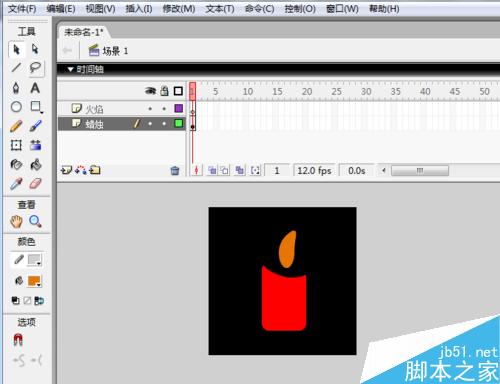
Task: Select the Paint Bucket tool
Action: 35,164
